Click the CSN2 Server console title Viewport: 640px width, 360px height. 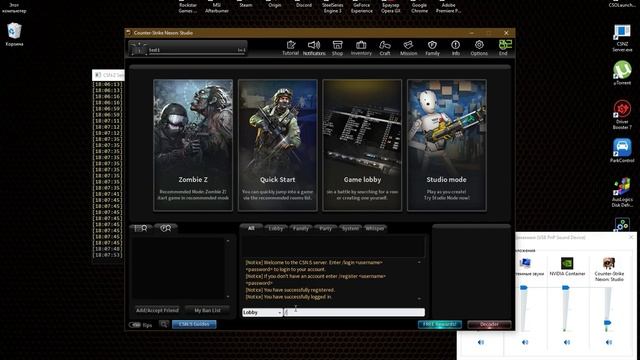[113, 75]
